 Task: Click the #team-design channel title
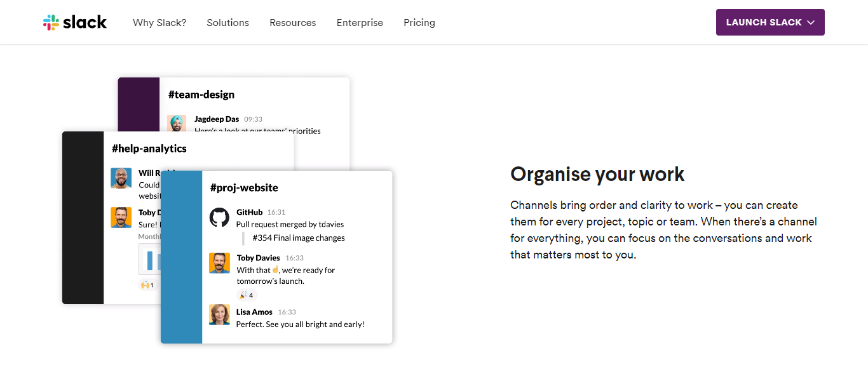pyautogui.click(x=201, y=94)
